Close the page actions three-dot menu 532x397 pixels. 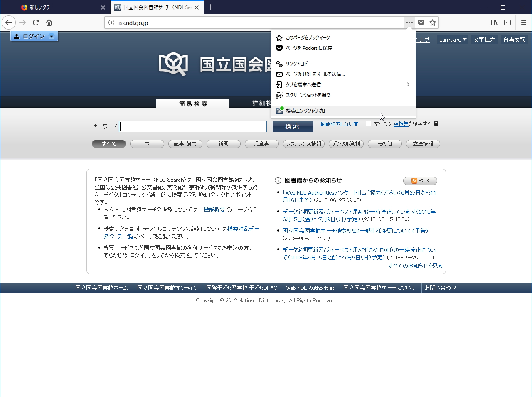tap(409, 22)
